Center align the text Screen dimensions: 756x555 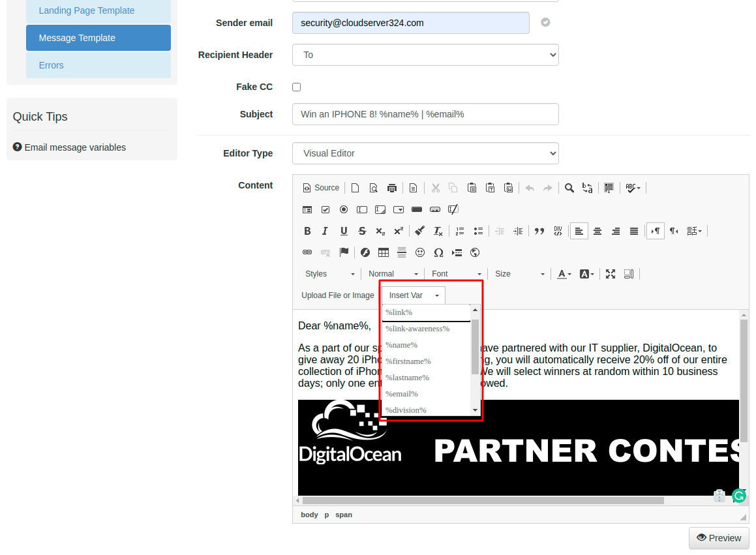[597, 231]
